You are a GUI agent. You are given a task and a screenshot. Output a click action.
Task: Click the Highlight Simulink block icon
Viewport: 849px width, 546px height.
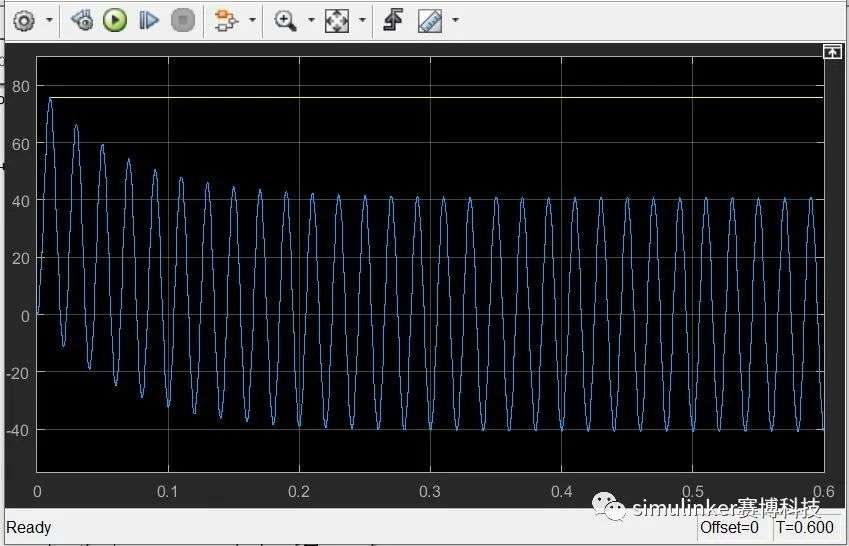point(226,21)
